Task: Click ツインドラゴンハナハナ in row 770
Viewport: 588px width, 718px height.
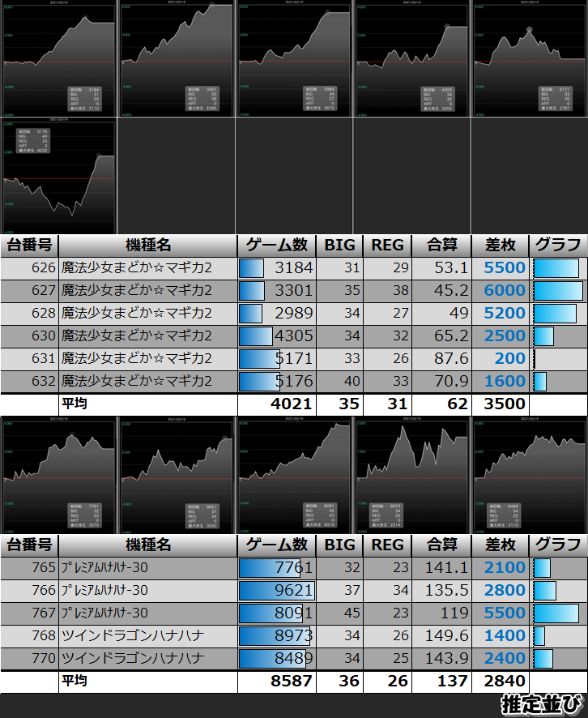Action: click(x=133, y=659)
